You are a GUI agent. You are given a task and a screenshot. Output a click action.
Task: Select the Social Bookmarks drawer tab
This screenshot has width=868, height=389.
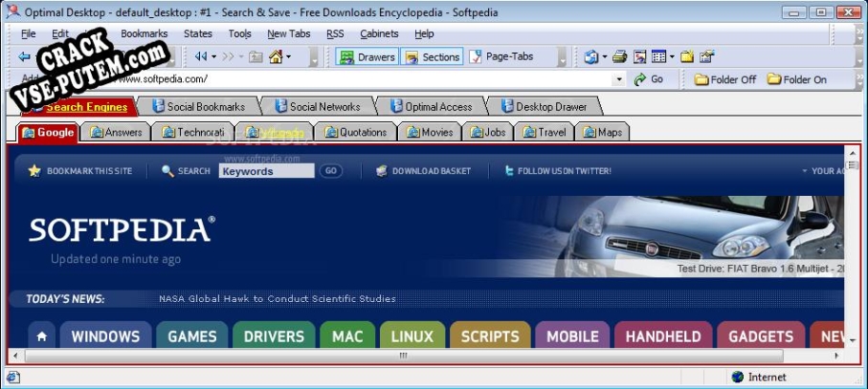tap(199, 107)
